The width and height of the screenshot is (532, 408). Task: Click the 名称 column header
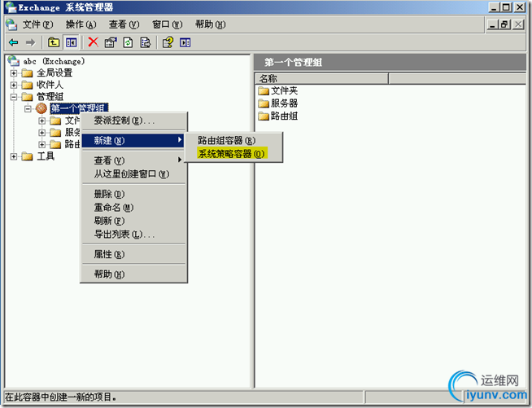pyautogui.click(x=321, y=79)
